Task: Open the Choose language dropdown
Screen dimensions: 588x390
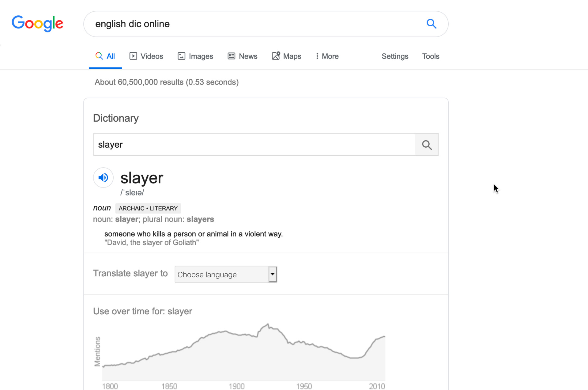Action: (226, 275)
